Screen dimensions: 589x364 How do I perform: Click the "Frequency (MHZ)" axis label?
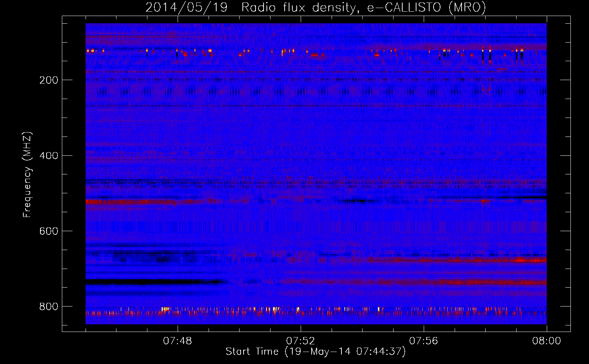click(x=27, y=175)
